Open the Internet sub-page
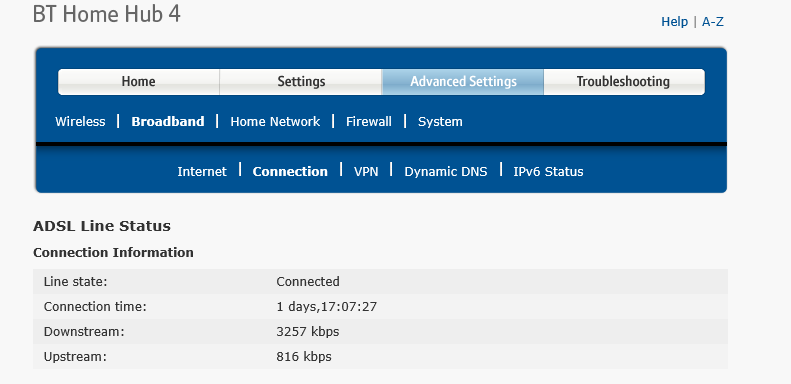The width and height of the screenshot is (791, 384). (202, 172)
